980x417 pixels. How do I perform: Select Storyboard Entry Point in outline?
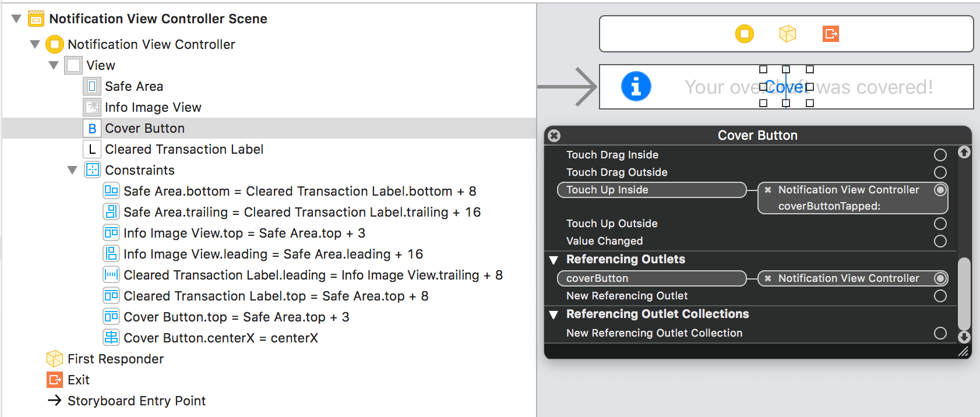136,401
